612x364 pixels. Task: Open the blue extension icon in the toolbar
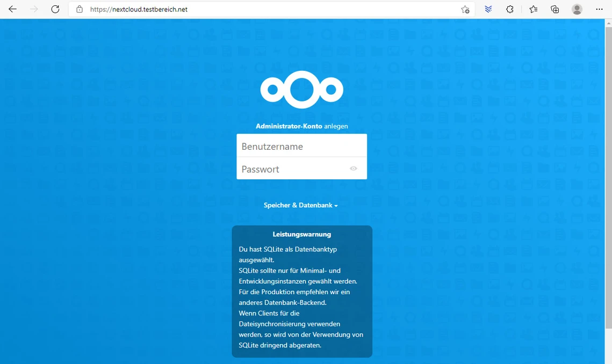pyautogui.click(x=488, y=9)
